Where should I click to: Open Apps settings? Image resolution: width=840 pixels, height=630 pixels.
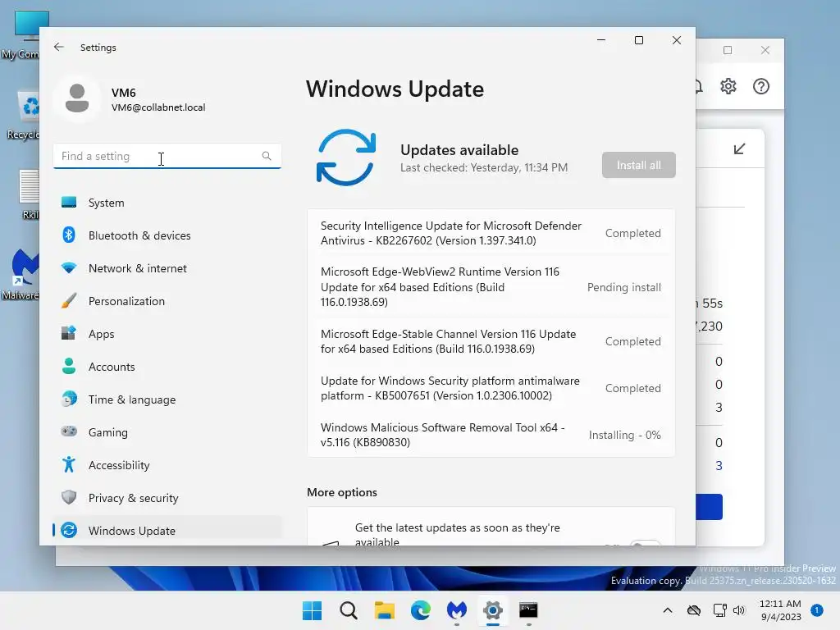pos(167,334)
